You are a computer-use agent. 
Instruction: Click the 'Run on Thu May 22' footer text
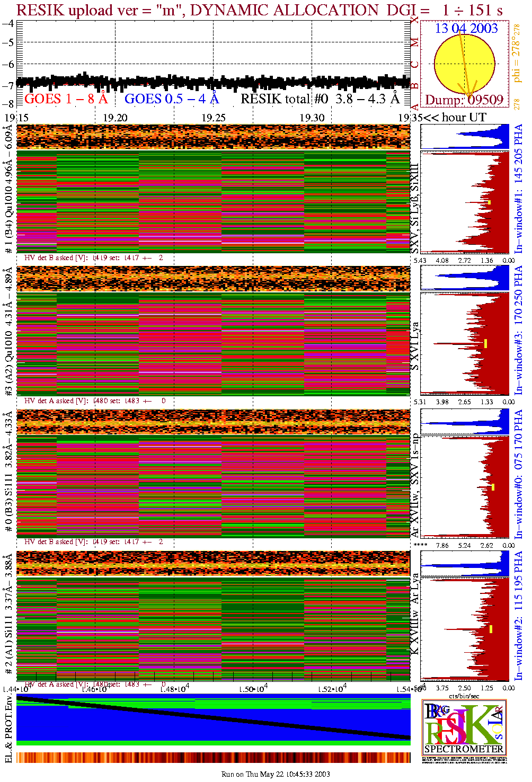[x=276, y=774]
